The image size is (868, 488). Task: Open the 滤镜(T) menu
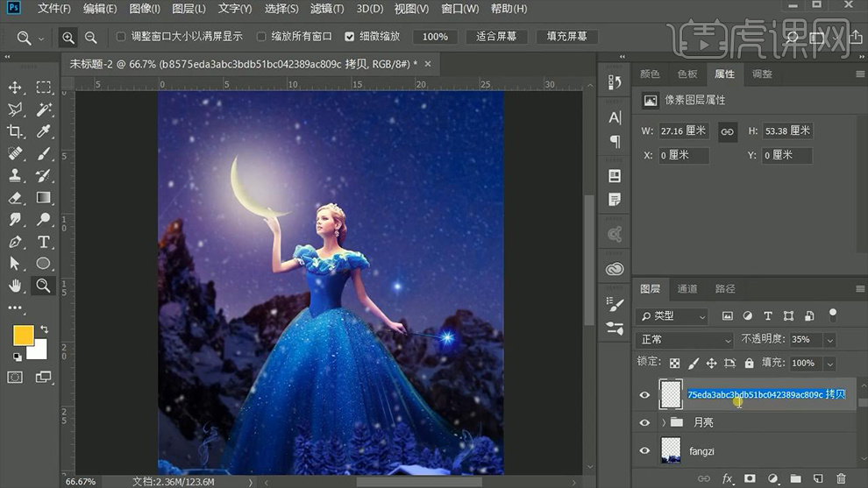pos(326,9)
